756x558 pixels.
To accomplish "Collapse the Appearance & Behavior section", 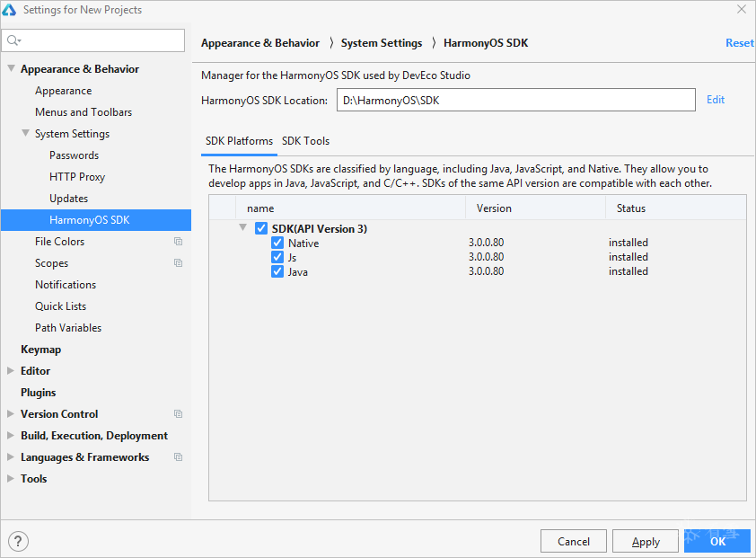I will pyautogui.click(x=11, y=68).
